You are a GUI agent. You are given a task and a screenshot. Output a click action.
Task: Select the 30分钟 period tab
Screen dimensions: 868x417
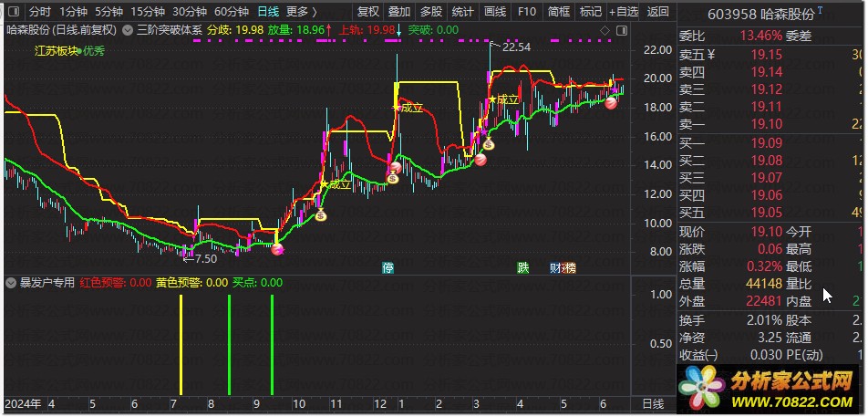pos(190,11)
